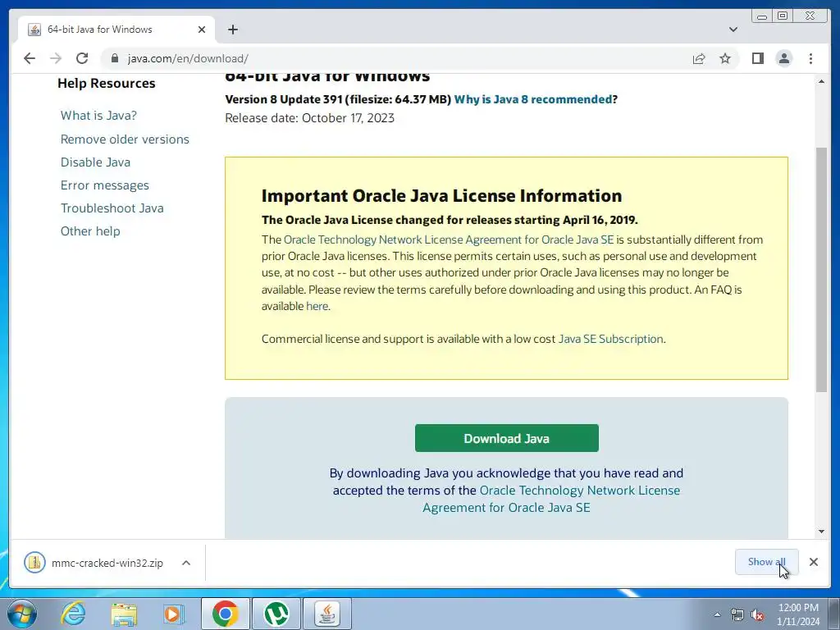
Task: Open the Troubleshoot Java link
Action: [112, 208]
